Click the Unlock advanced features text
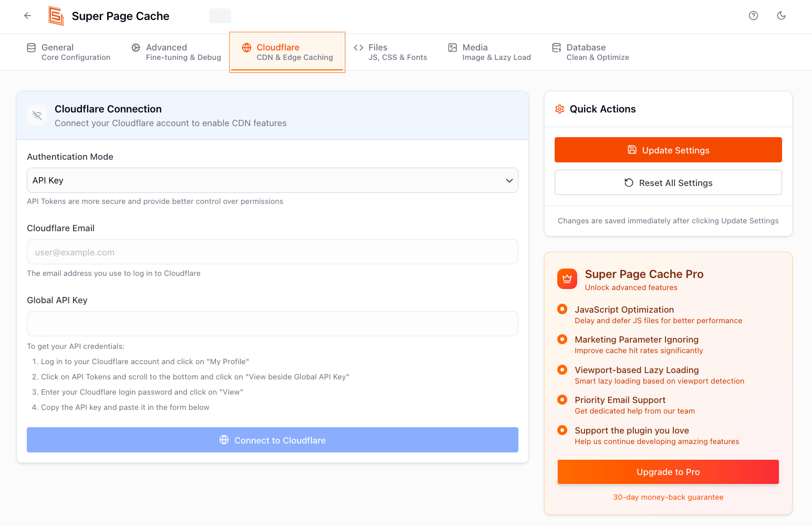This screenshot has width=812, height=526. click(x=631, y=287)
